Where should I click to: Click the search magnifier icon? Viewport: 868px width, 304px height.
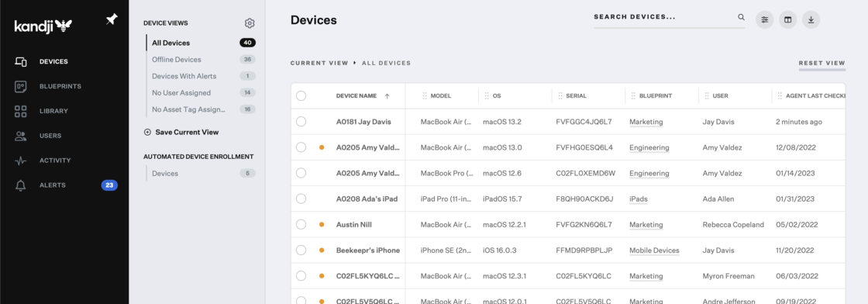(x=741, y=17)
